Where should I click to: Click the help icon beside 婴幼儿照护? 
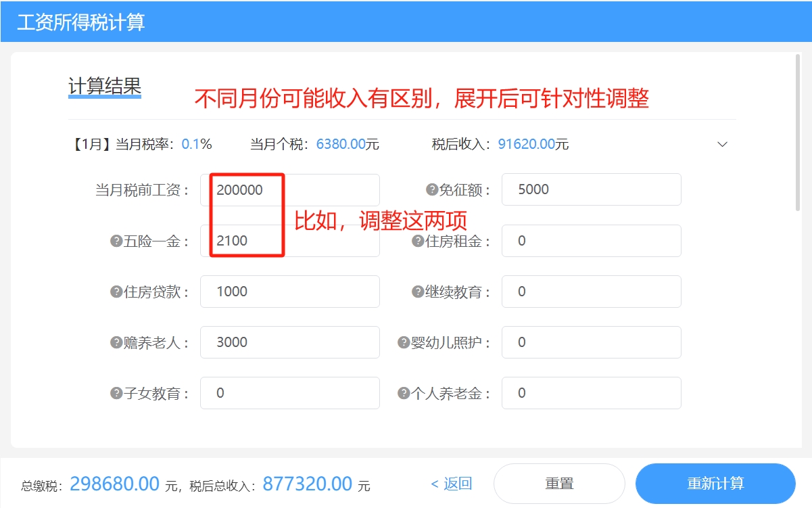point(404,342)
